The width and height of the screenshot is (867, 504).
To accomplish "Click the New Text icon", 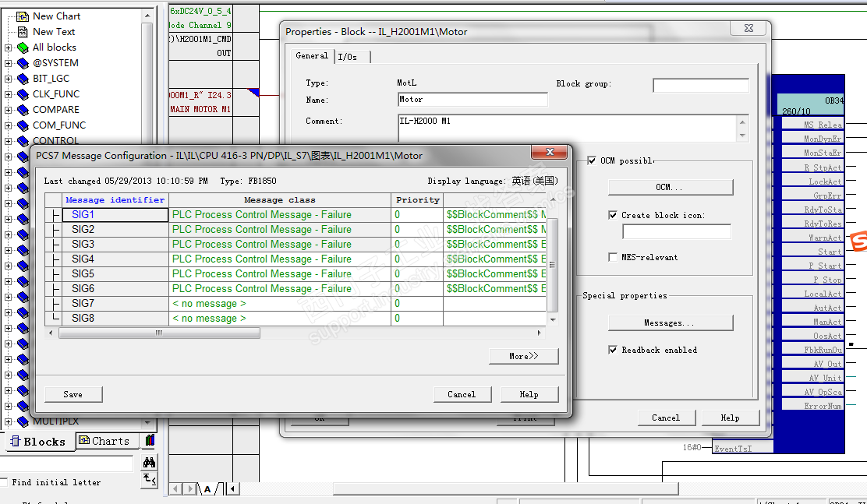I will [x=23, y=32].
